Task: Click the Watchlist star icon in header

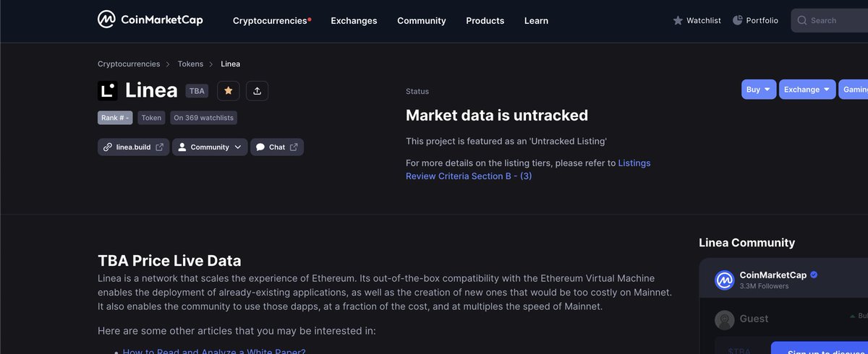Action: pos(678,21)
